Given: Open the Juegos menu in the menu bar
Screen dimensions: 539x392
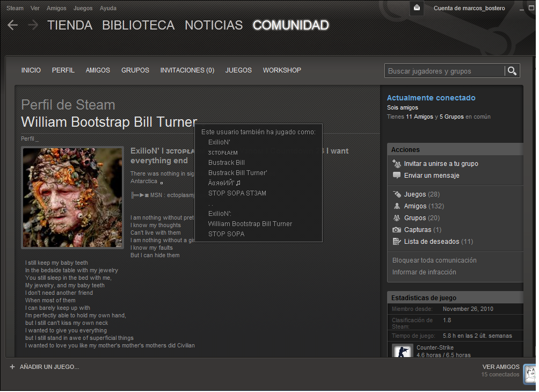Looking at the screenshot, I should coord(83,8).
